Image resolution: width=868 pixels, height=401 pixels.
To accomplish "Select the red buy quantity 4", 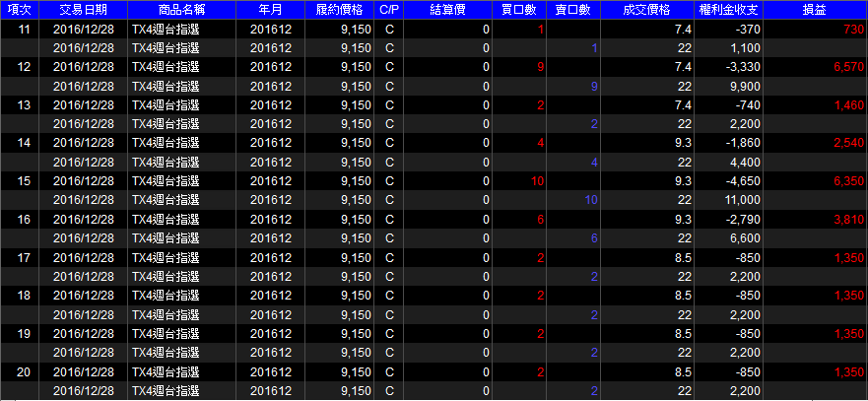I will pyautogui.click(x=541, y=143).
